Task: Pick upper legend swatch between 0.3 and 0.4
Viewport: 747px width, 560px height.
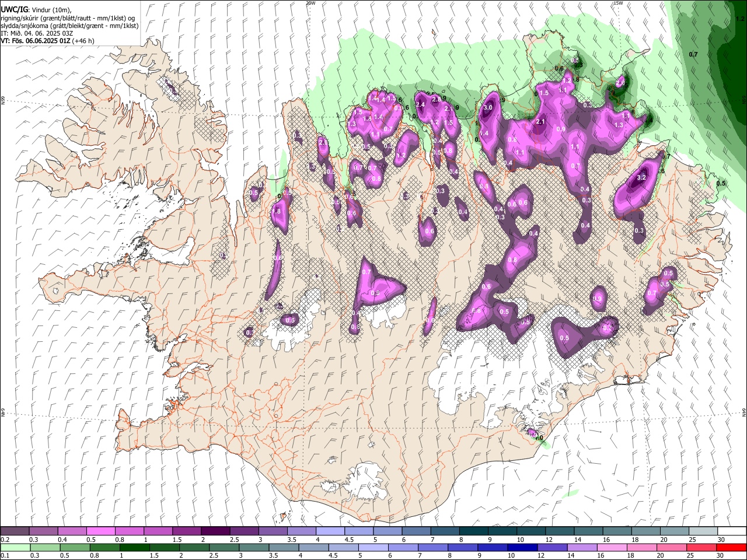Action: point(43,531)
